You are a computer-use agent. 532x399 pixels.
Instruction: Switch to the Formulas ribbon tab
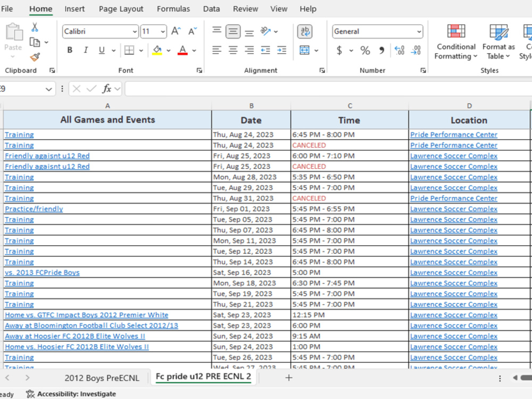click(173, 9)
